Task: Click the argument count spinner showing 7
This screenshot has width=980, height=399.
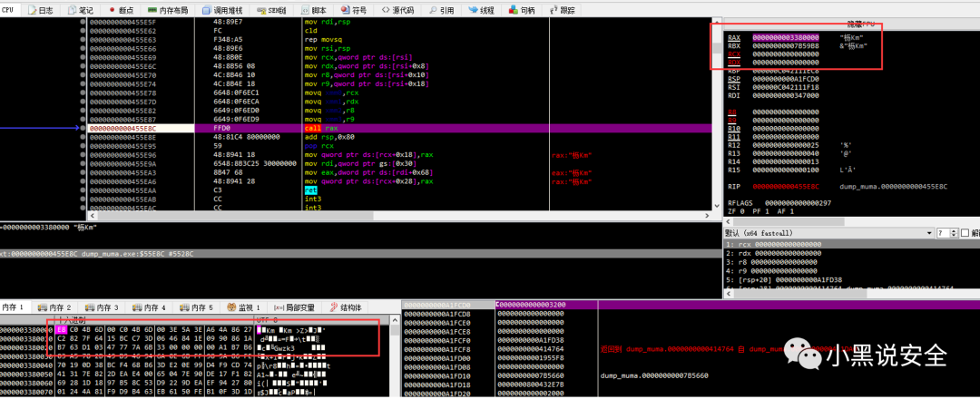Action: [x=946, y=233]
